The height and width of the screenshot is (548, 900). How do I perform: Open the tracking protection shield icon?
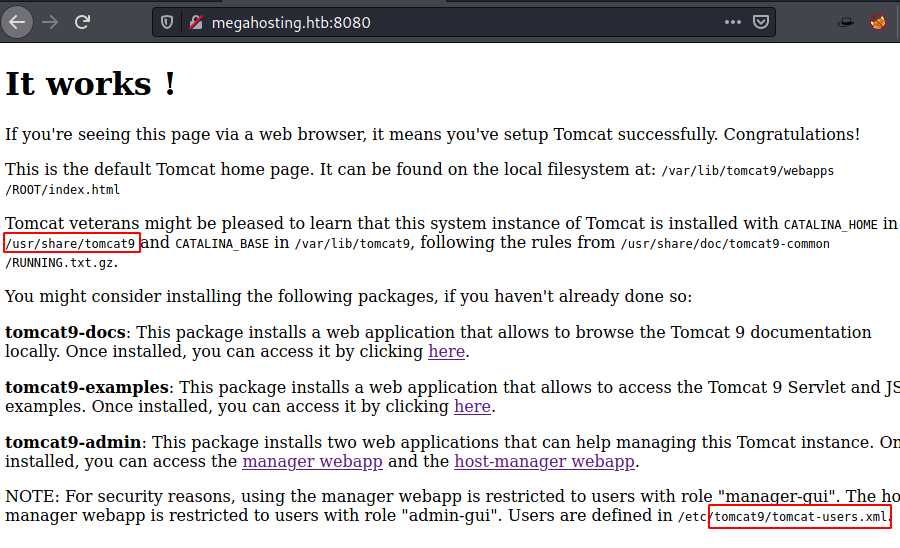[x=167, y=22]
